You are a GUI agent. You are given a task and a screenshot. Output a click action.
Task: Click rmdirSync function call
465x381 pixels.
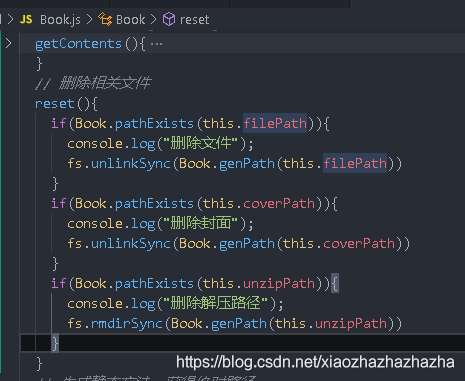coord(127,323)
